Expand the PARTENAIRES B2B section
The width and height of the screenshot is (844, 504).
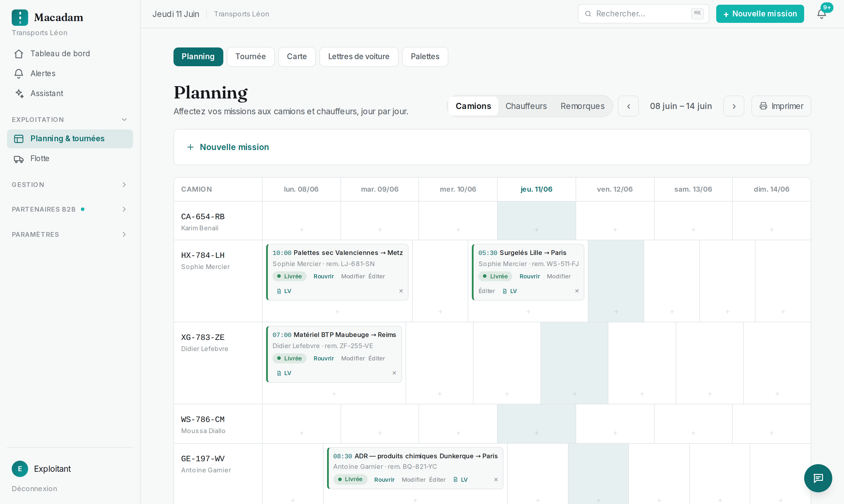70,209
